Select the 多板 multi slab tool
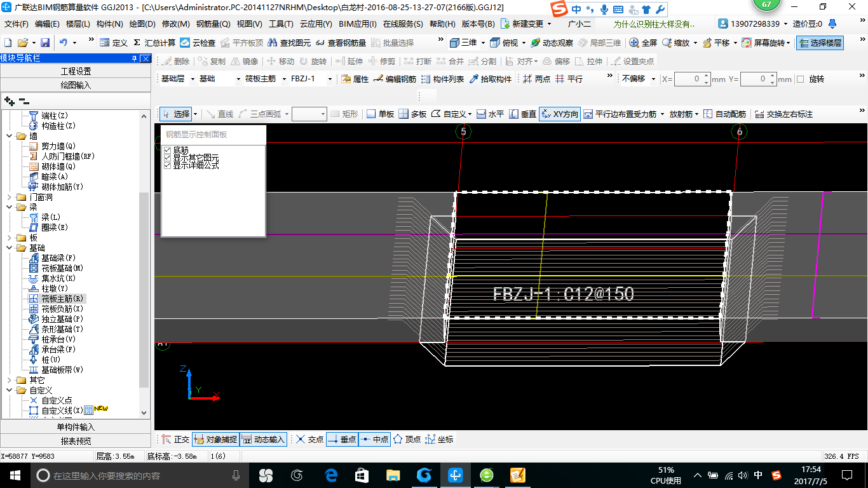 (x=412, y=114)
